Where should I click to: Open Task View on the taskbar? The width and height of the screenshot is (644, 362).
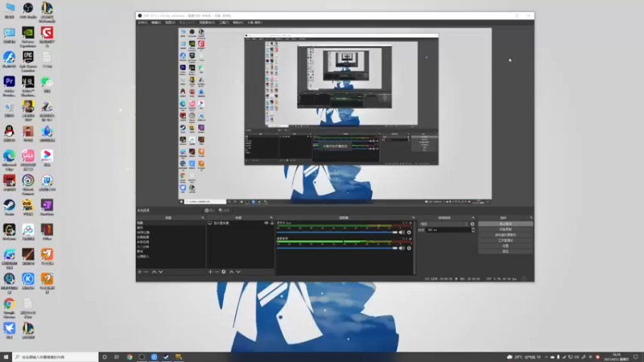pos(117,357)
